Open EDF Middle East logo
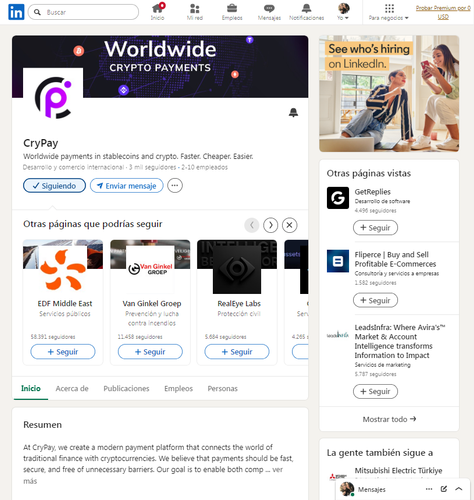The width and height of the screenshot is (474, 500). (x=63, y=270)
